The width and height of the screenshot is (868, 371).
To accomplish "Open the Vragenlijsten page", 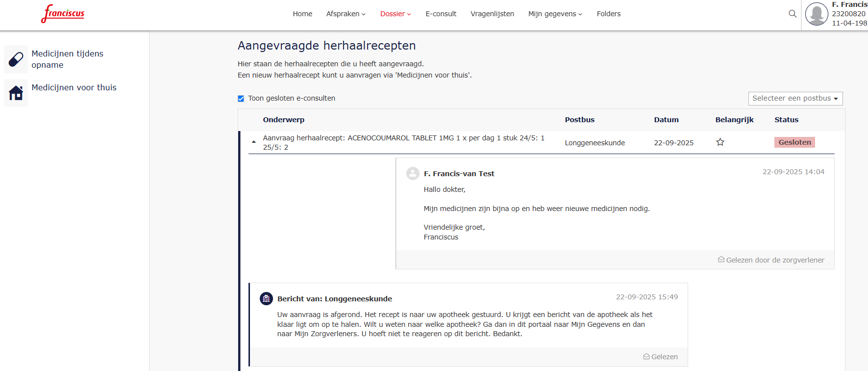I will tap(492, 14).
